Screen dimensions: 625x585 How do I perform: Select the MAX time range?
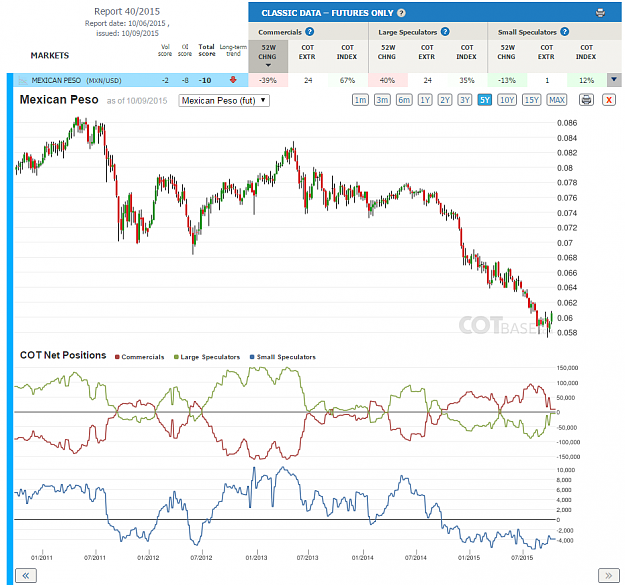coord(557,100)
